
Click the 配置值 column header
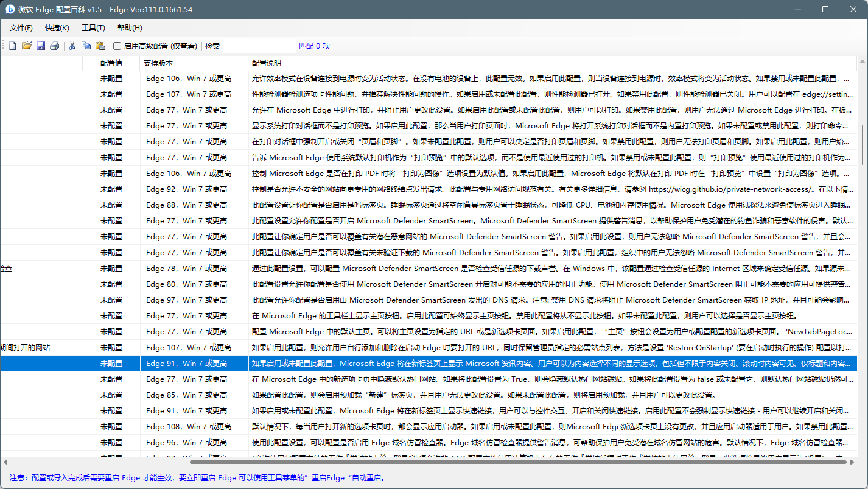[111, 63]
